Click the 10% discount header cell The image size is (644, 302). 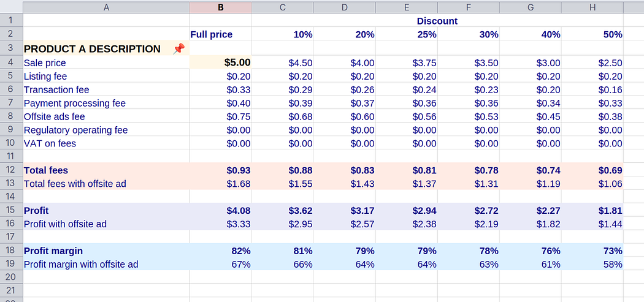click(283, 34)
